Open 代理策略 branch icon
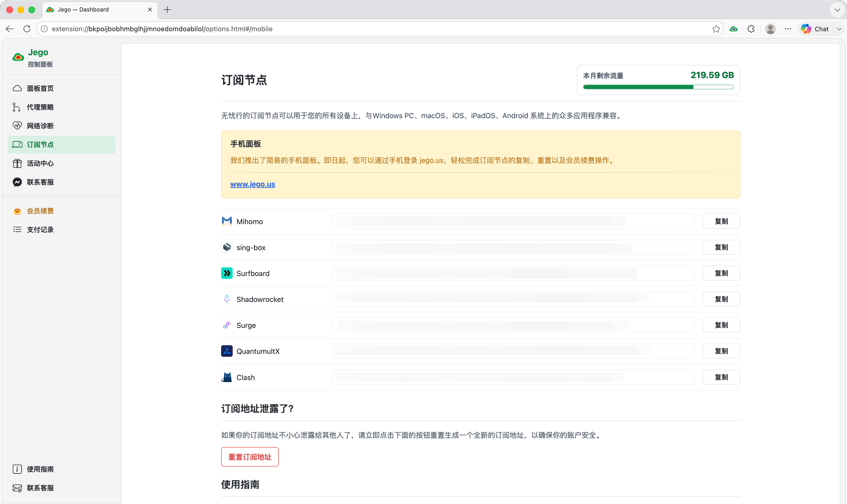Viewport: 847px width, 504px height. point(16,107)
